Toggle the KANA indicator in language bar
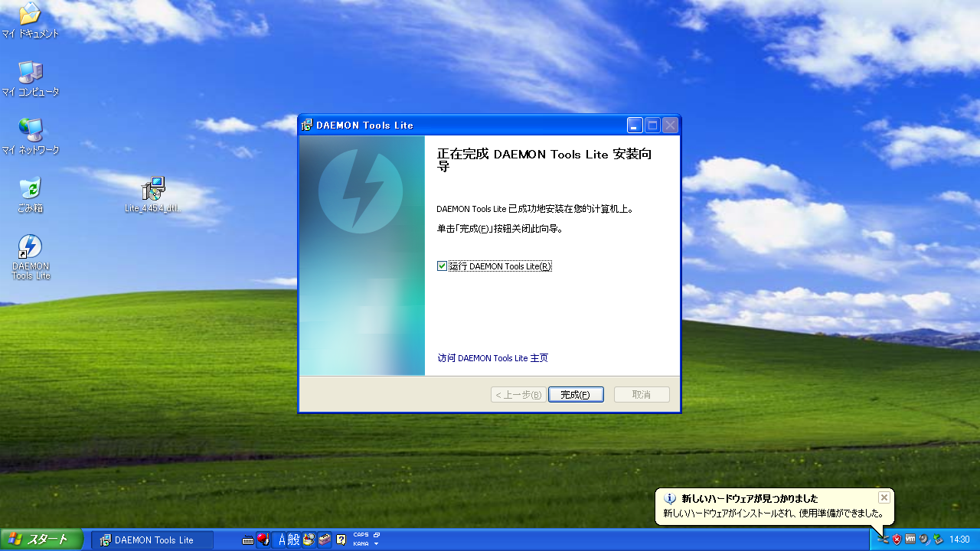Image resolution: width=980 pixels, height=551 pixels. pyautogui.click(x=361, y=543)
